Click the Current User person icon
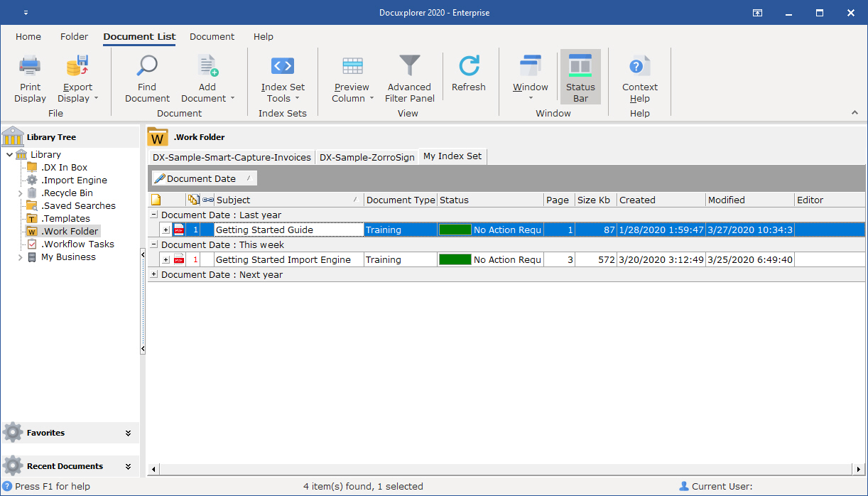 pos(684,486)
